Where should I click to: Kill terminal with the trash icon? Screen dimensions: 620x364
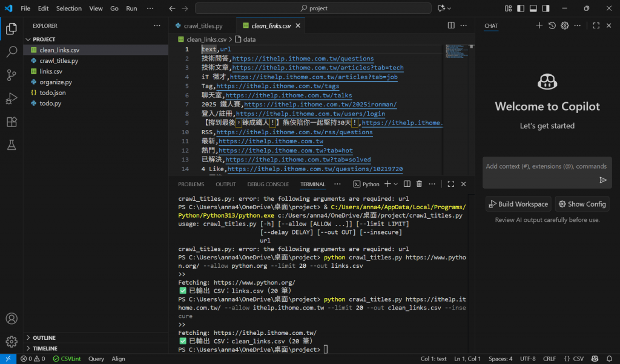tap(419, 184)
